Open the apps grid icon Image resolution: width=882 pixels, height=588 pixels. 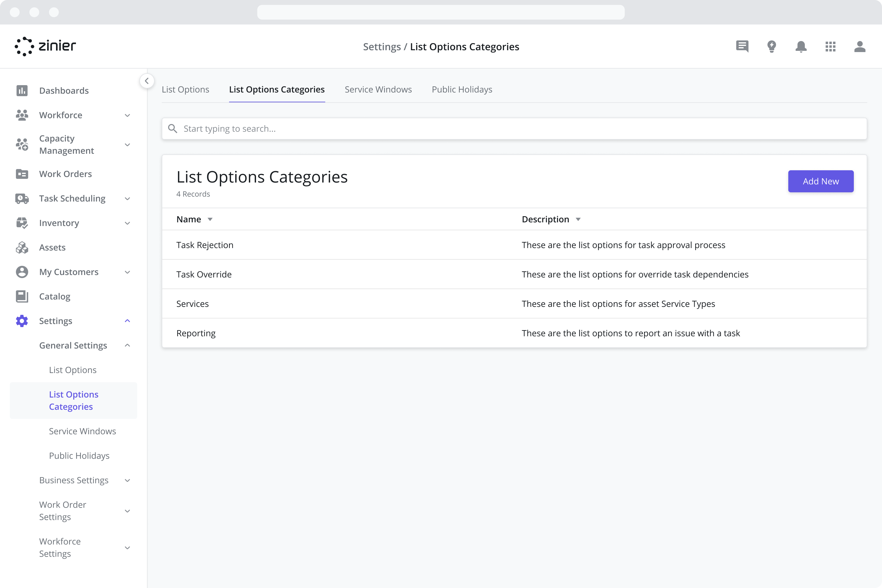(831, 47)
